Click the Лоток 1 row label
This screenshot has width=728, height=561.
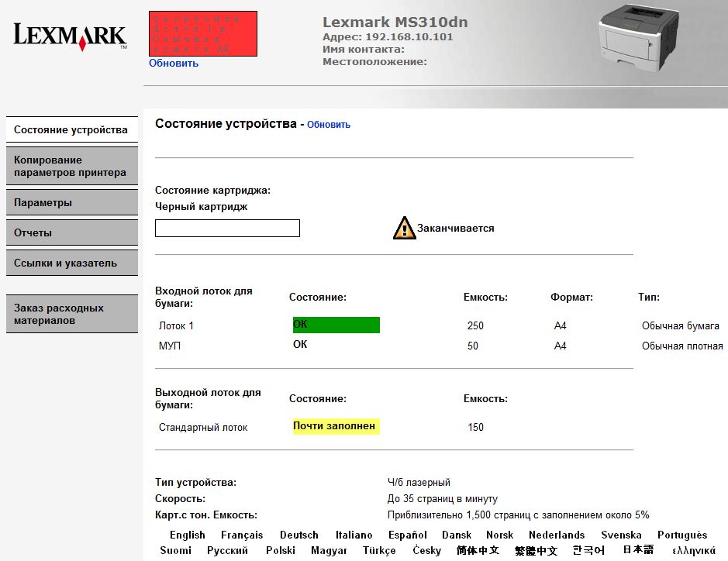[176, 325]
